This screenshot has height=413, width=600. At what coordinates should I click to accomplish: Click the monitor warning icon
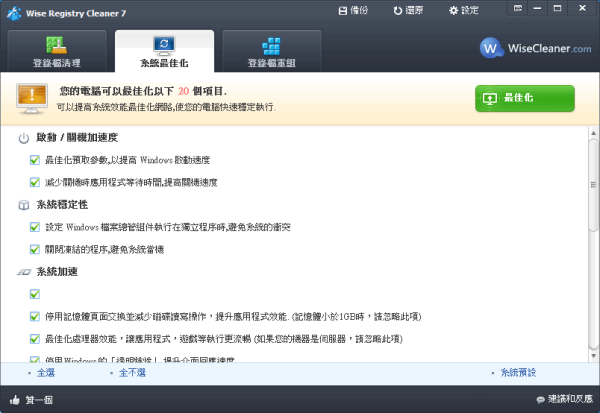(x=32, y=98)
